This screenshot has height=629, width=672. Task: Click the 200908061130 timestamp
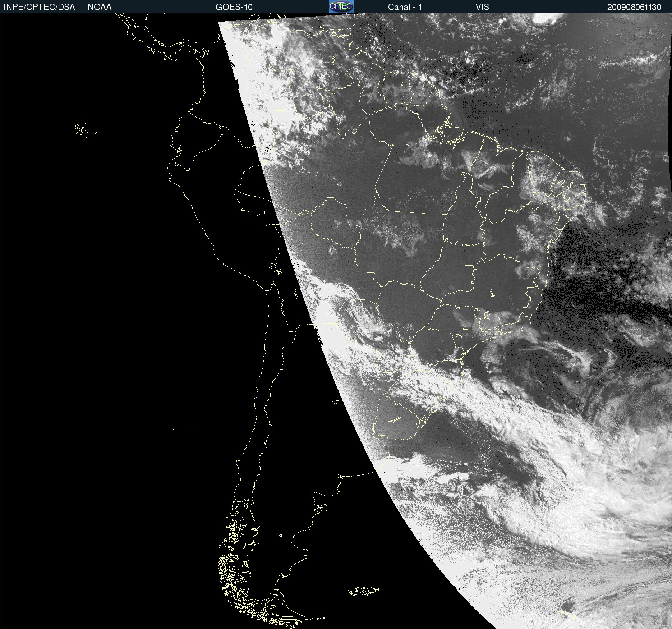(634, 7)
